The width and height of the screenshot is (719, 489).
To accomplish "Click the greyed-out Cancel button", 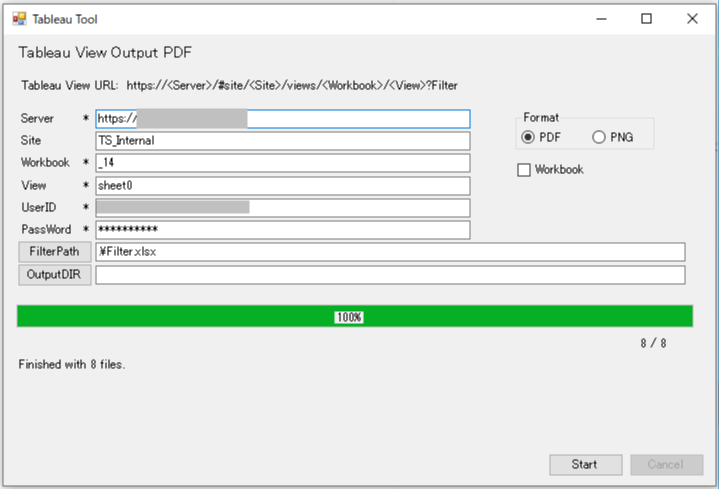I will click(x=666, y=465).
